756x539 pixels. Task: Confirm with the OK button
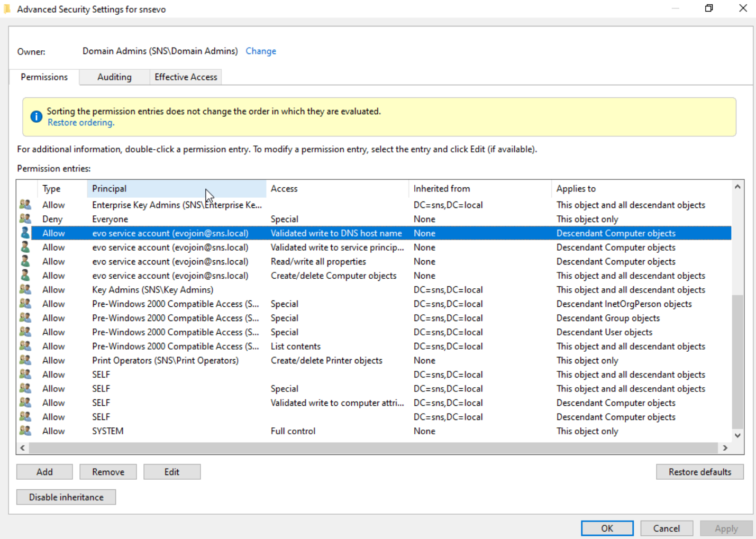pos(607,528)
